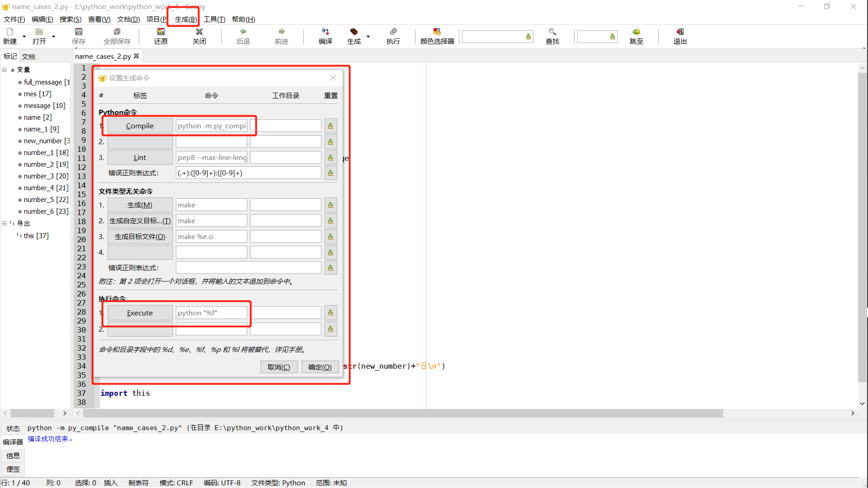
Task: Click the 取消(C) cancel button
Action: pyautogui.click(x=279, y=367)
